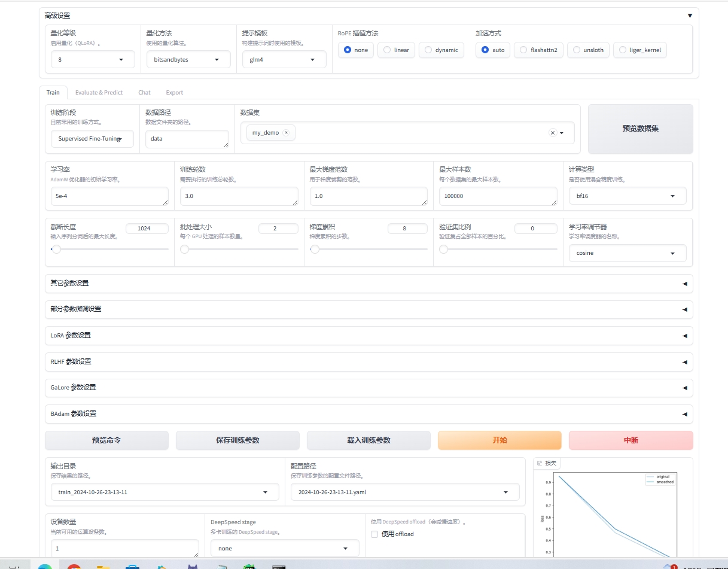Click the 预览数据集 button
Viewport: 728px width, 569px height.
[640, 129]
